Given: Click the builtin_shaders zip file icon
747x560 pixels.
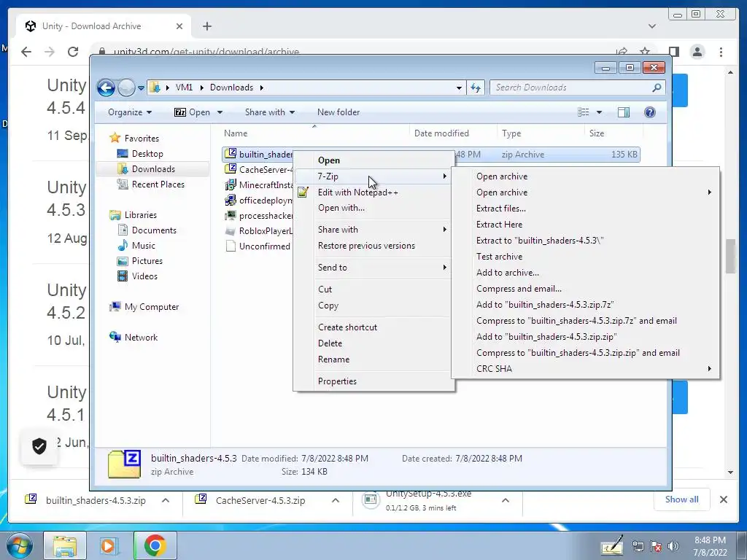Looking at the screenshot, I should (231, 153).
